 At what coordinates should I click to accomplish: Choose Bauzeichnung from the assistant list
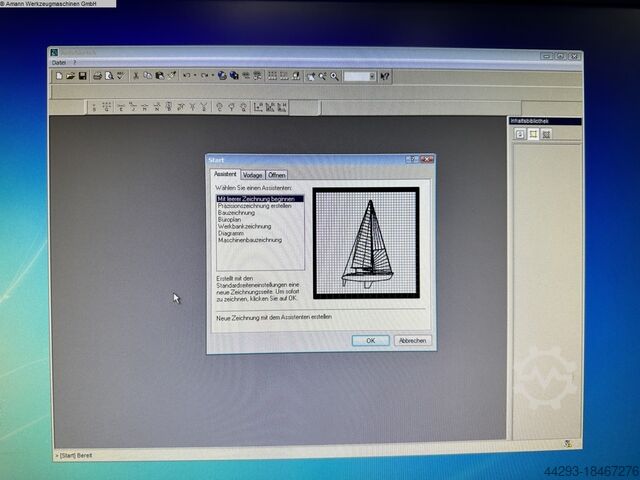point(236,213)
